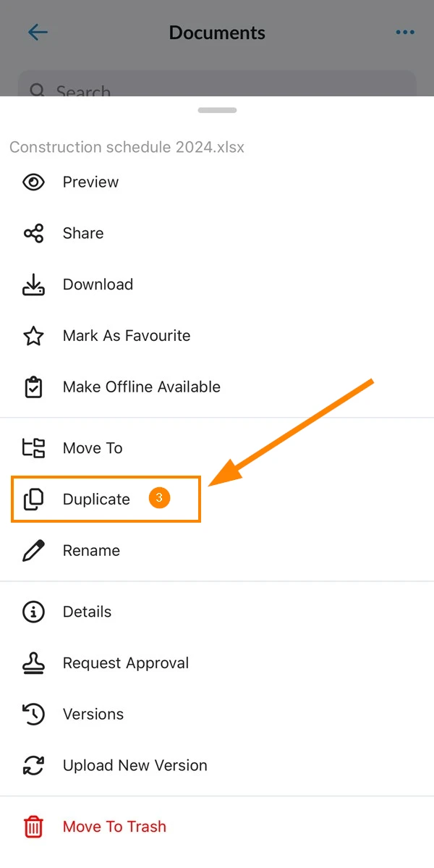434x868 pixels.
Task: Click the offline clipboard checkmark icon
Action: (x=34, y=387)
